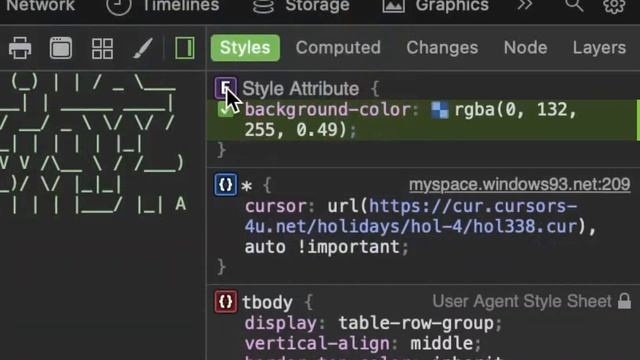Viewport: 640px width, 360px height.
Task: Click the User Agent Style Sheet lock icon
Action: (x=624, y=301)
